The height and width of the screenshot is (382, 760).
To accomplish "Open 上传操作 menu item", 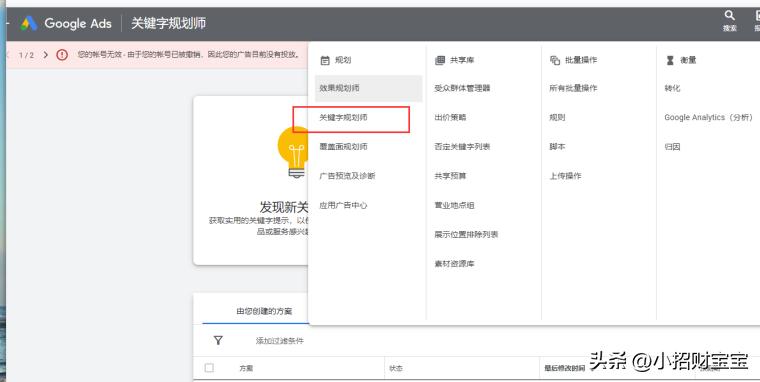I will 565,175.
